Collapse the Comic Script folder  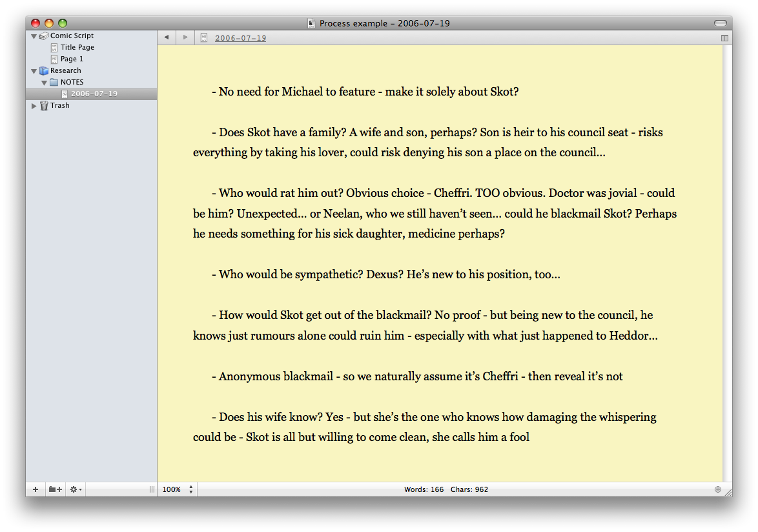click(34, 36)
